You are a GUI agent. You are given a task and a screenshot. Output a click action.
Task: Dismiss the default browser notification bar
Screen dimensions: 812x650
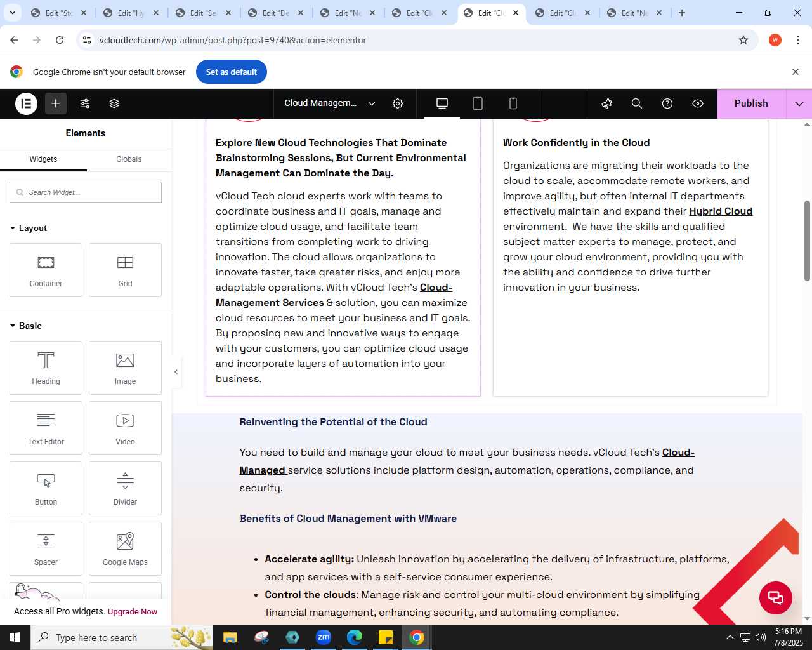point(795,72)
